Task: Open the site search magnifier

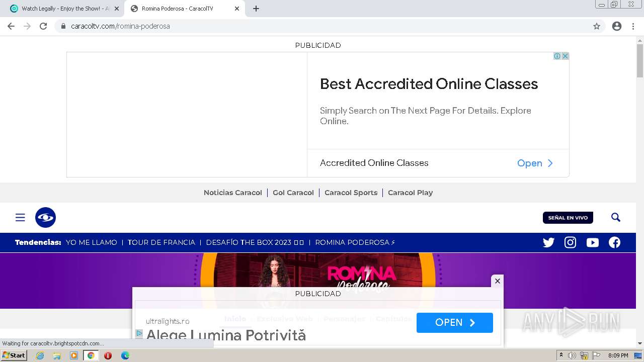Action: click(x=616, y=217)
